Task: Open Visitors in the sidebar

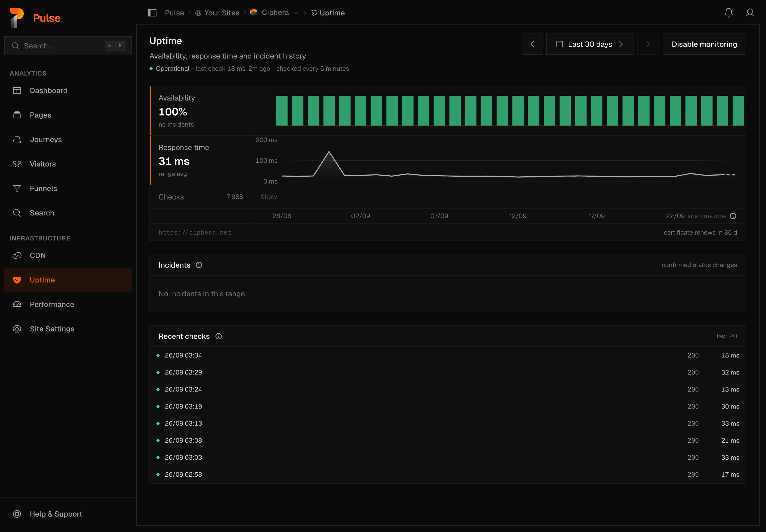Action: (68, 164)
